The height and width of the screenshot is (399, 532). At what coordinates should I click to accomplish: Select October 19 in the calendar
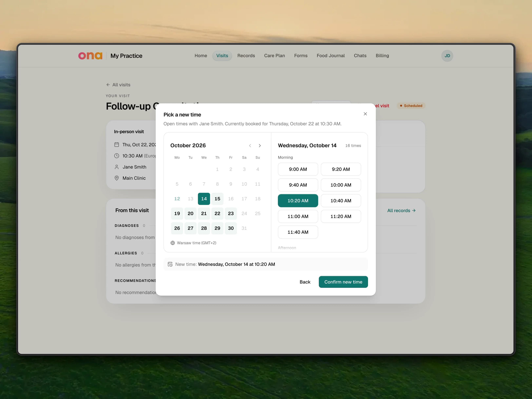[177, 213]
